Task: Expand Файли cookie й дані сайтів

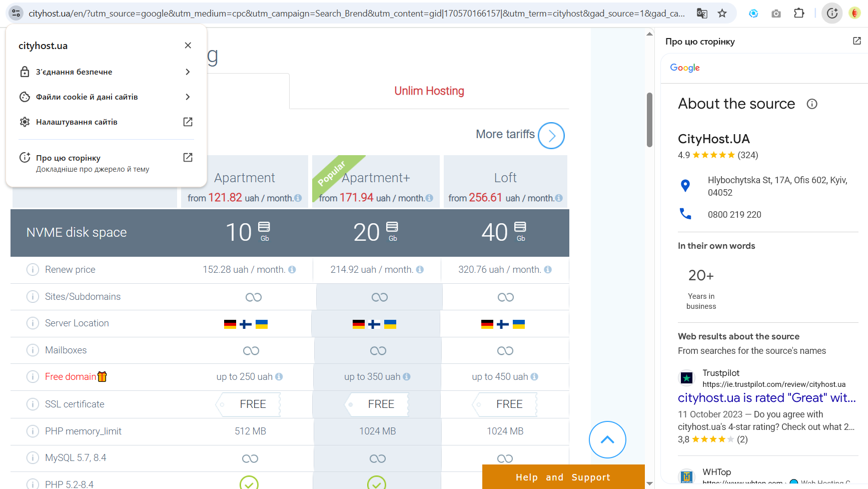Action: pos(105,97)
